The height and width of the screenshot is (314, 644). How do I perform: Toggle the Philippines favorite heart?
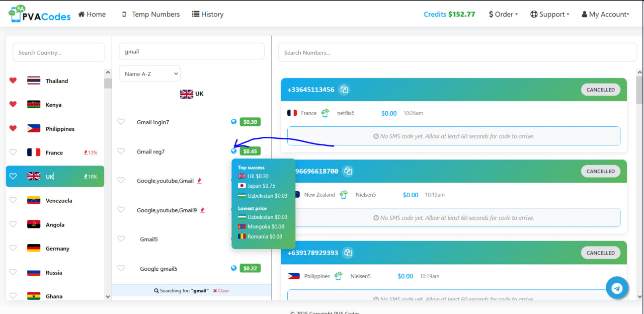[x=13, y=128]
